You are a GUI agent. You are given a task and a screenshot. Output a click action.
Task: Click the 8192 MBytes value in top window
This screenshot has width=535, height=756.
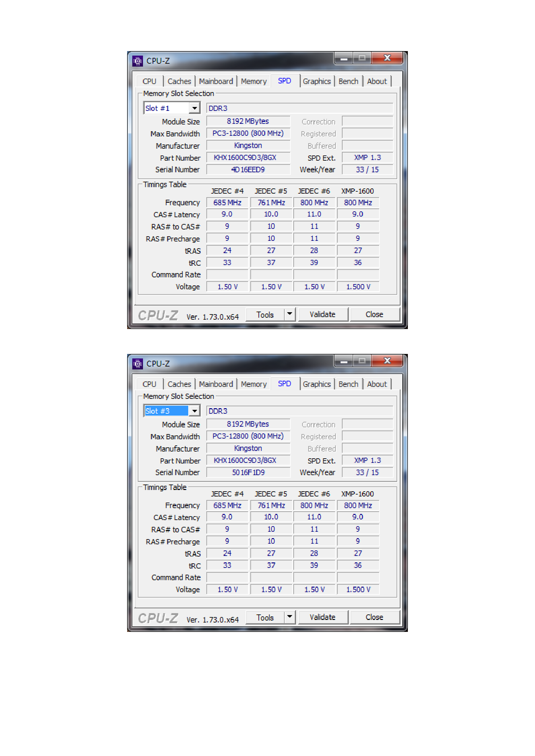(248, 121)
